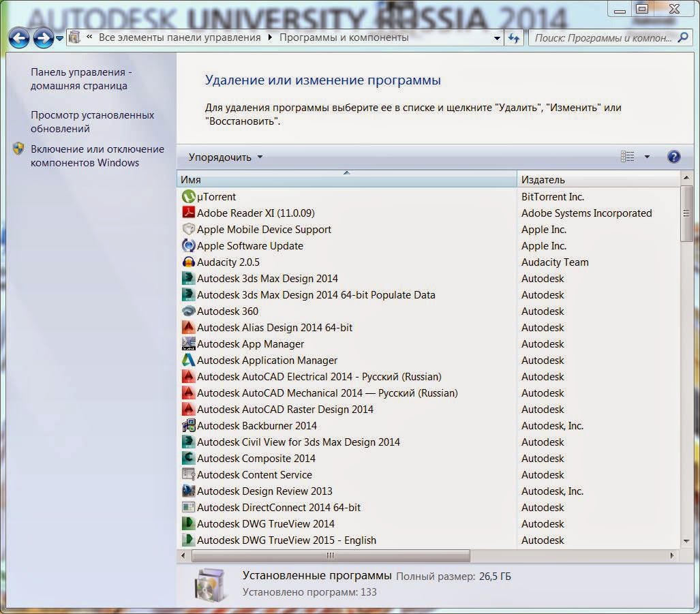The width and height of the screenshot is (700, 614).
Task: Click the Apple Software Update icon
Action: pos(188,245)
